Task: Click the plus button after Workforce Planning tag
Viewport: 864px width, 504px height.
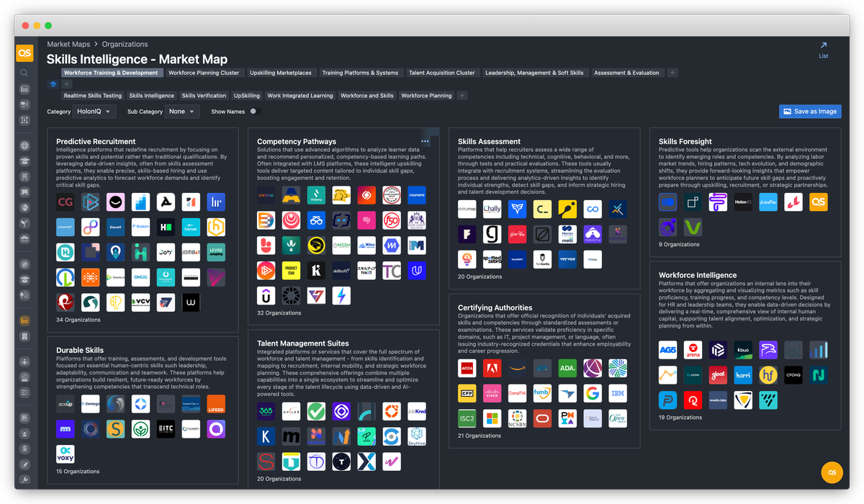Action: tap(462, 96)
